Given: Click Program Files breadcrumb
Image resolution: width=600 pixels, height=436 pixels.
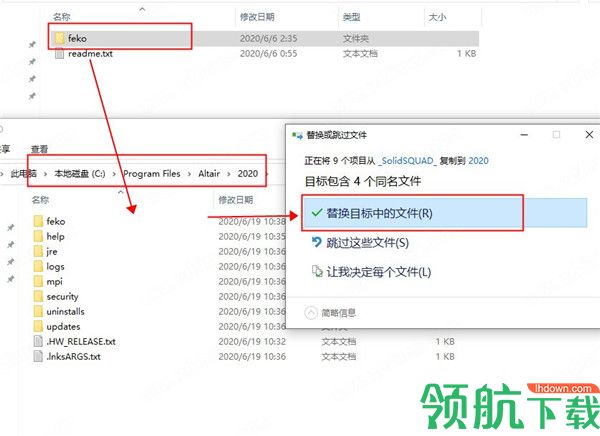Looking at the screenshot, I should tap(152, 174).
